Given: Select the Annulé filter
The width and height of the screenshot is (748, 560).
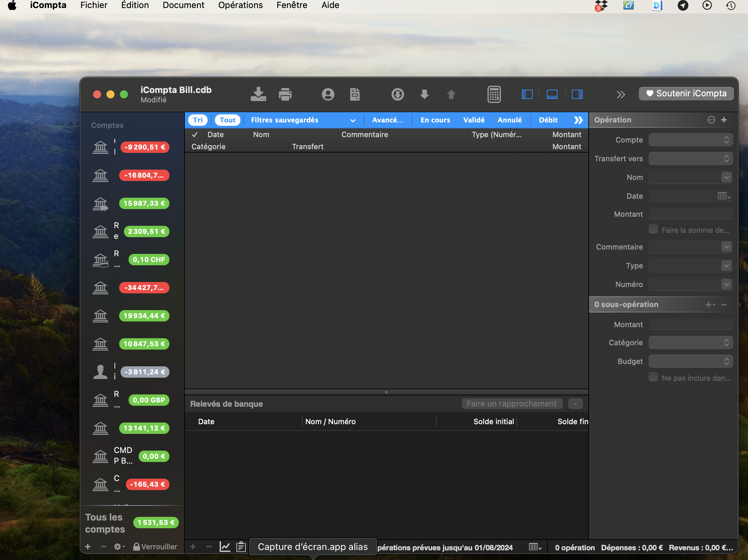Looking at the screenshot, I should [510, 120].
